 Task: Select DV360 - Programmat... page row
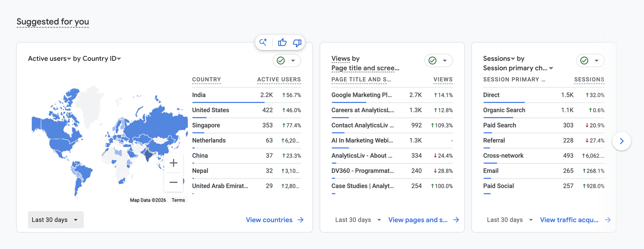(392, 171)
